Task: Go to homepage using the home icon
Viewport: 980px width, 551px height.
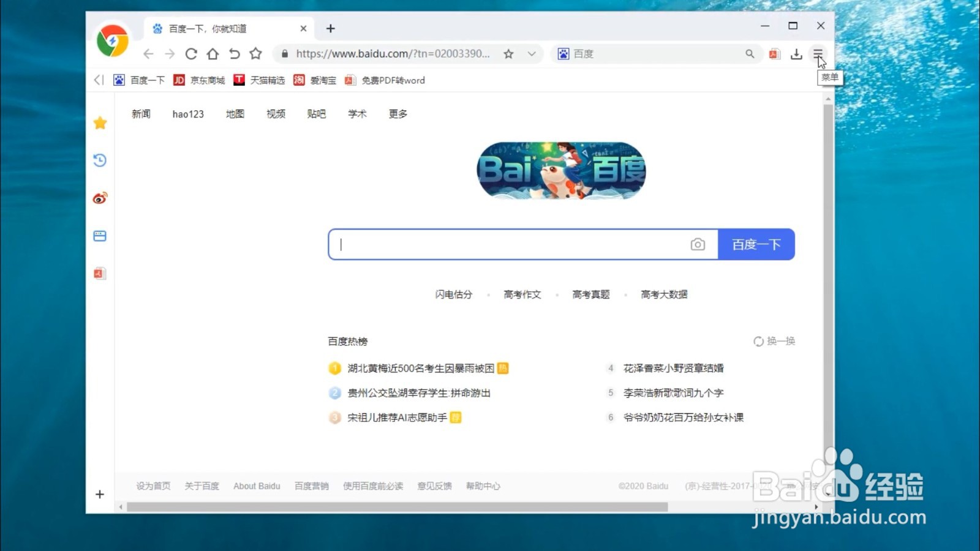Action: click(213, 54)
